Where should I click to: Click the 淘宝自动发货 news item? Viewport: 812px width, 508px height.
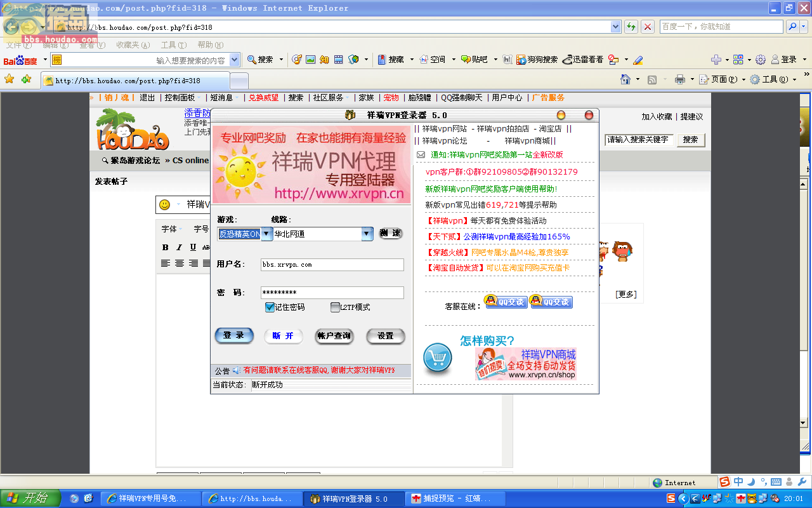497,268
